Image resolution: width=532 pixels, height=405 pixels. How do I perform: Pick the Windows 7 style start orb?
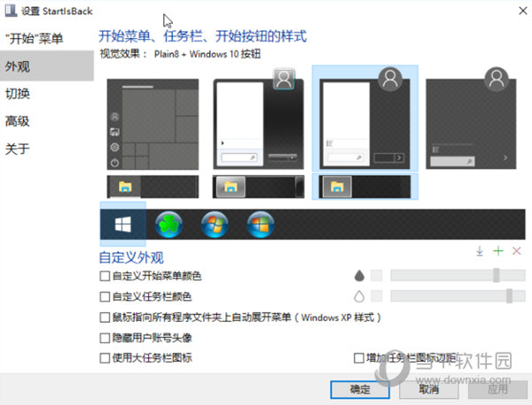pos(215,224)
